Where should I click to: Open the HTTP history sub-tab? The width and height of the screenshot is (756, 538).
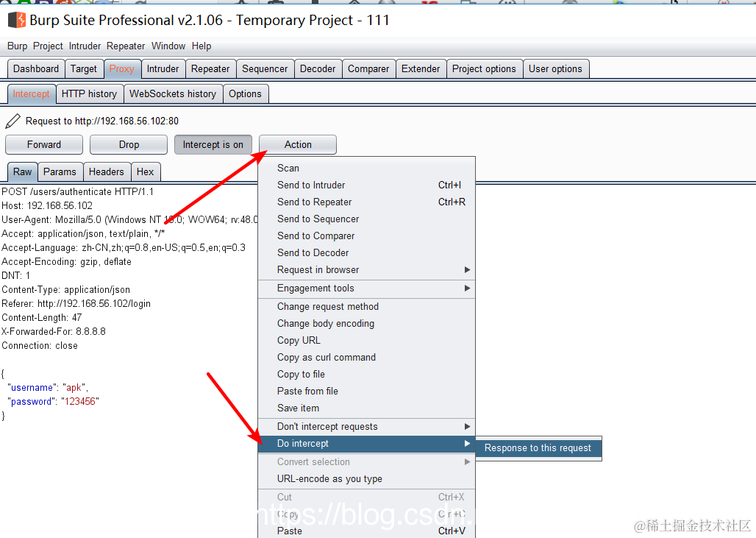[89, 94]
